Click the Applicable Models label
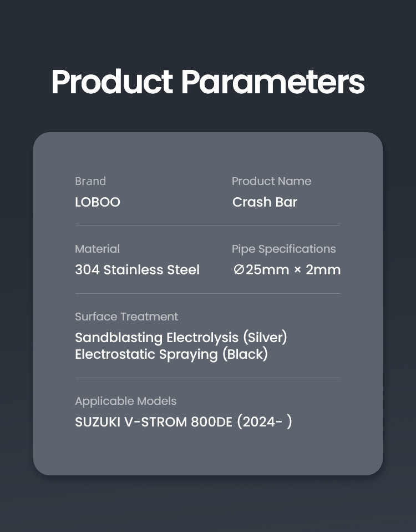The height and width of the screenshot is (532, 416). [x=125, y=401]
